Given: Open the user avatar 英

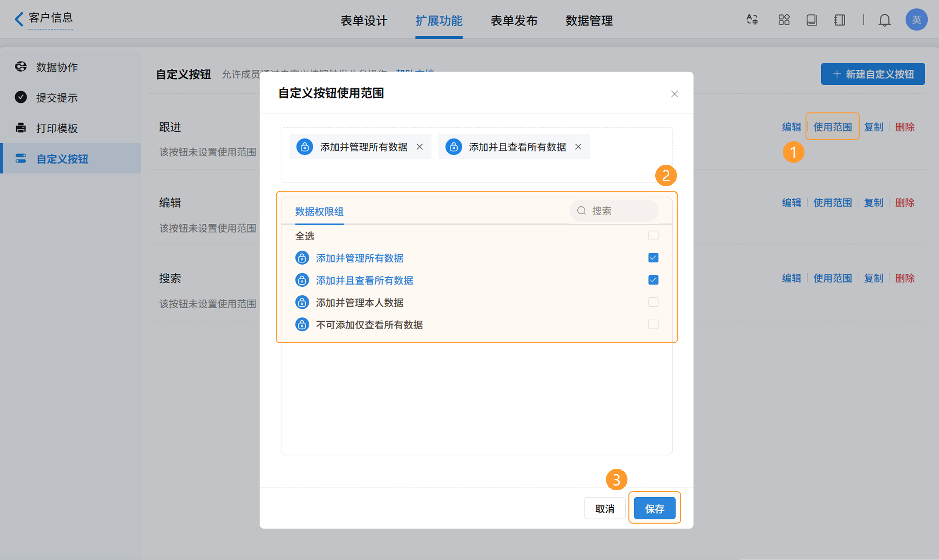Looking at the screenshot, I should (916, 20).
